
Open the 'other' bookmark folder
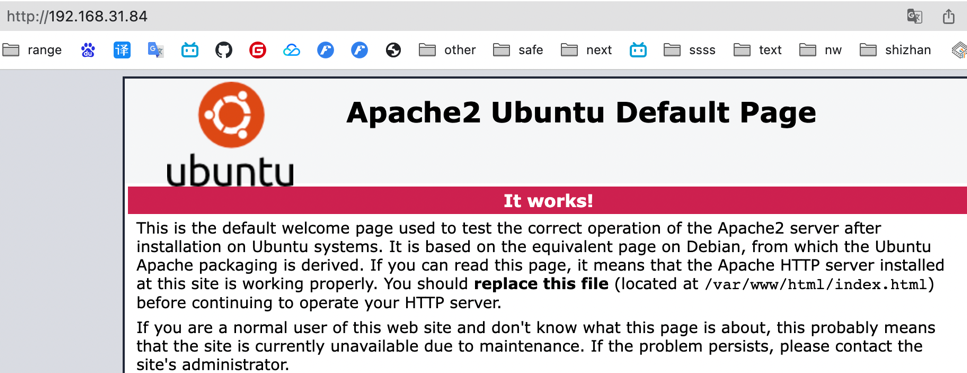point(447,50)
